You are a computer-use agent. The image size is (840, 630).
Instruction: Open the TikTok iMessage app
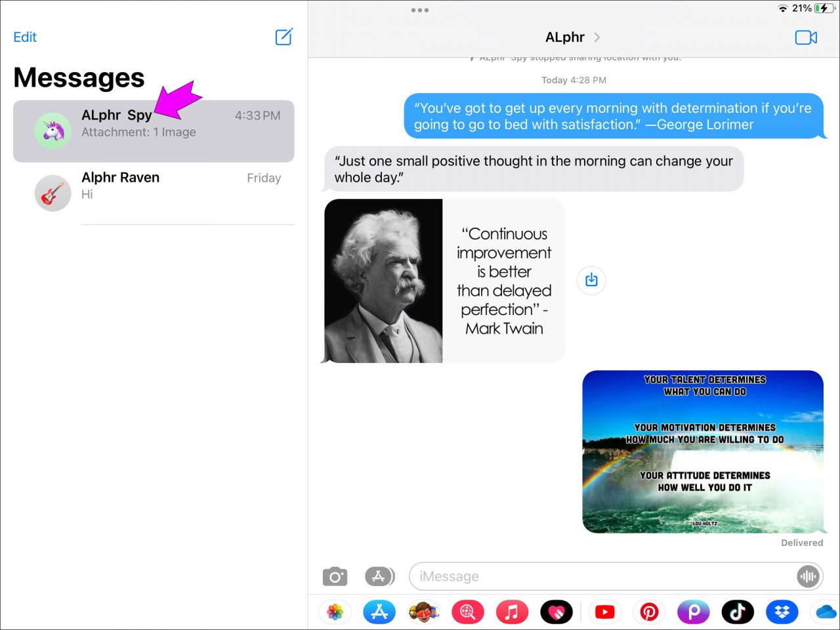click(x=737, y=612)
